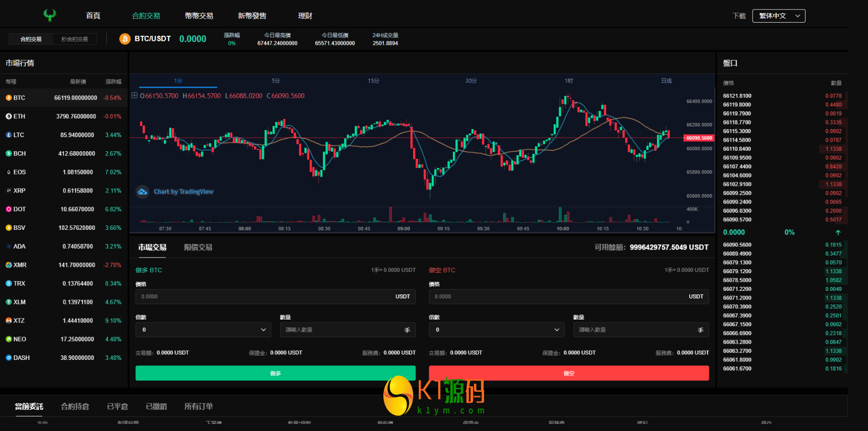Click the TradingView cloud logo icon

[x=143, y=192]
